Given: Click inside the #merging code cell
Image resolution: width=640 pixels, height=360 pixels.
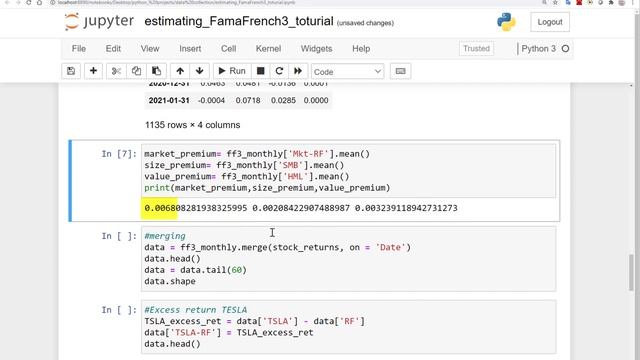Looking at the screenshot, I should (349, 259).
